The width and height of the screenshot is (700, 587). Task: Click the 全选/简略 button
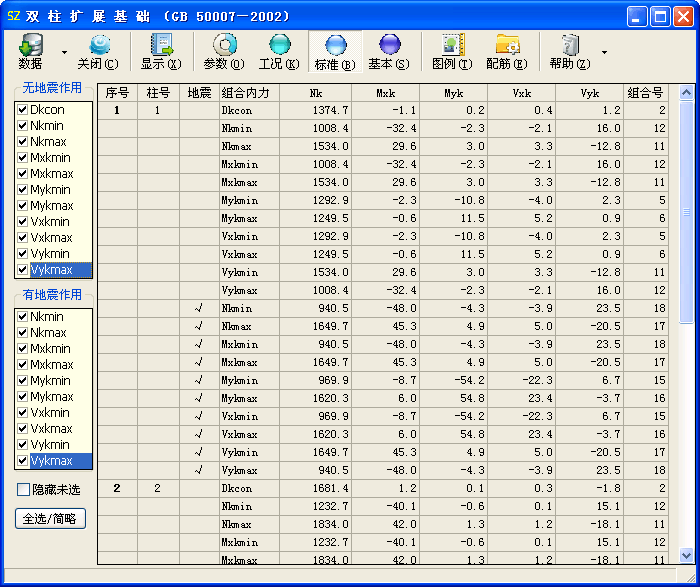[51, 518]
